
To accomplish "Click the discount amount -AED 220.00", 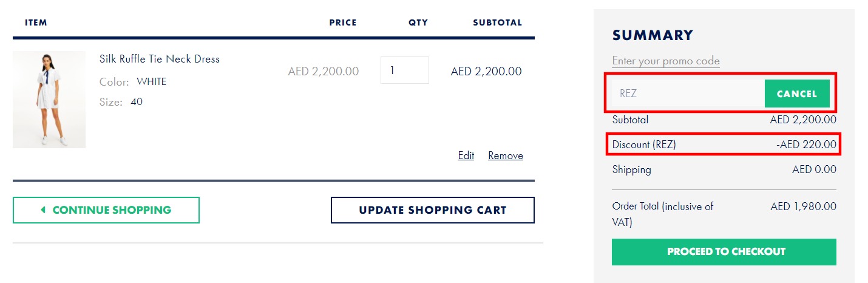I will tap(806, 145).
